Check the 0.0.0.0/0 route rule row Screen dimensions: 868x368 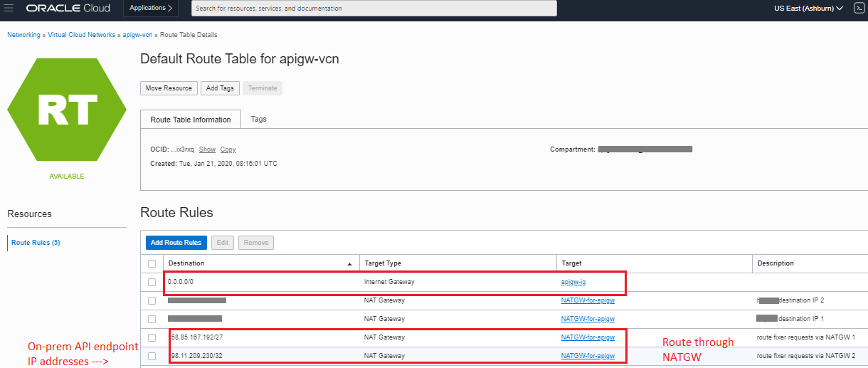pos(152,282)
